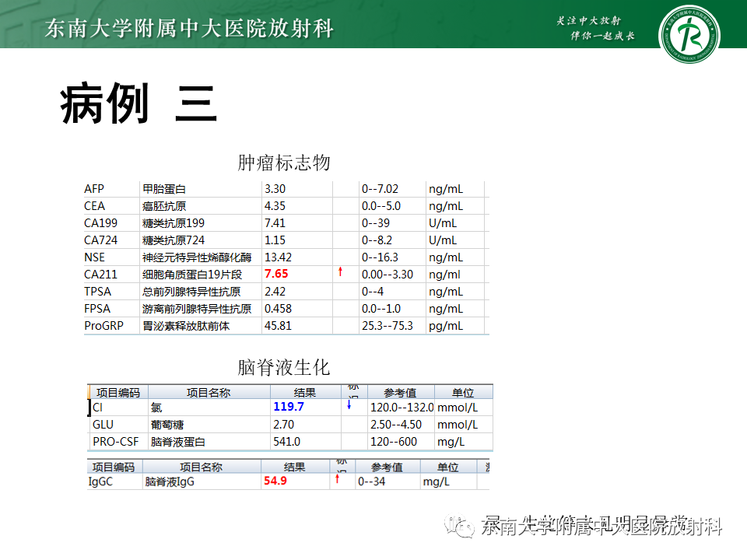
Task: Click the NSE result 13.42
Action: point(279,257)
